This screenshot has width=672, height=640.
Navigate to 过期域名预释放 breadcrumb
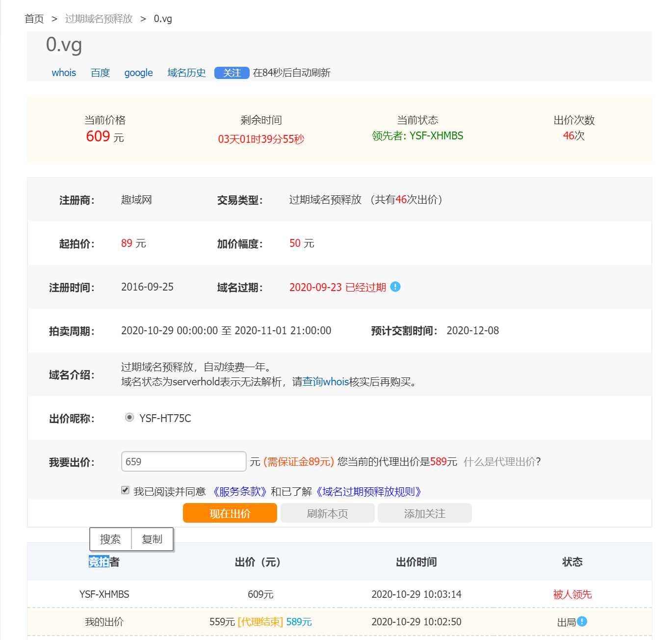click(99, 19)
